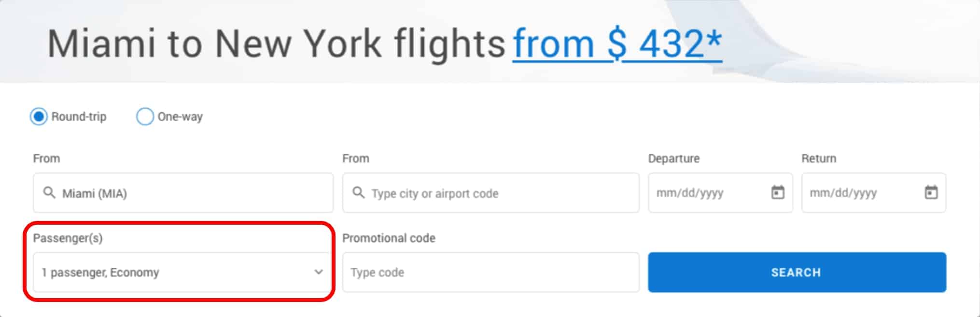980x317 pixels.
Task: Choose the One-way trip option
Action: [x=145, y=116]
